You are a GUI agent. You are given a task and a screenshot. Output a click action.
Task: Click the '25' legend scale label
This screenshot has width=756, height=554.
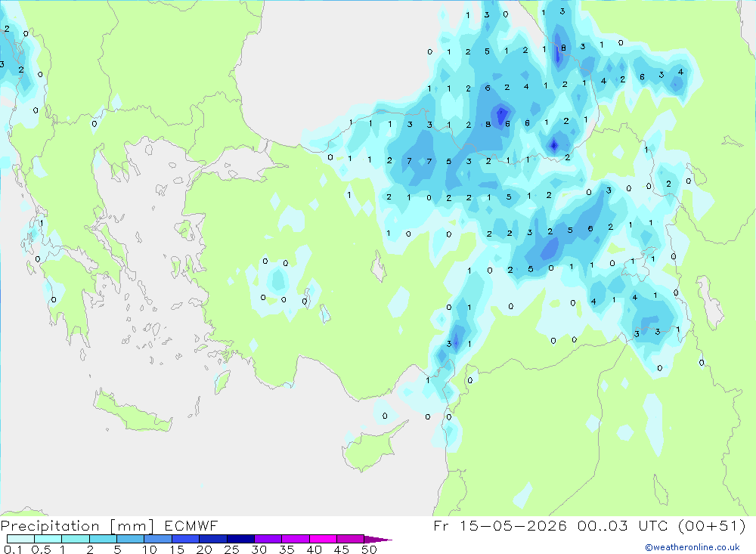[x=232, y=549]
